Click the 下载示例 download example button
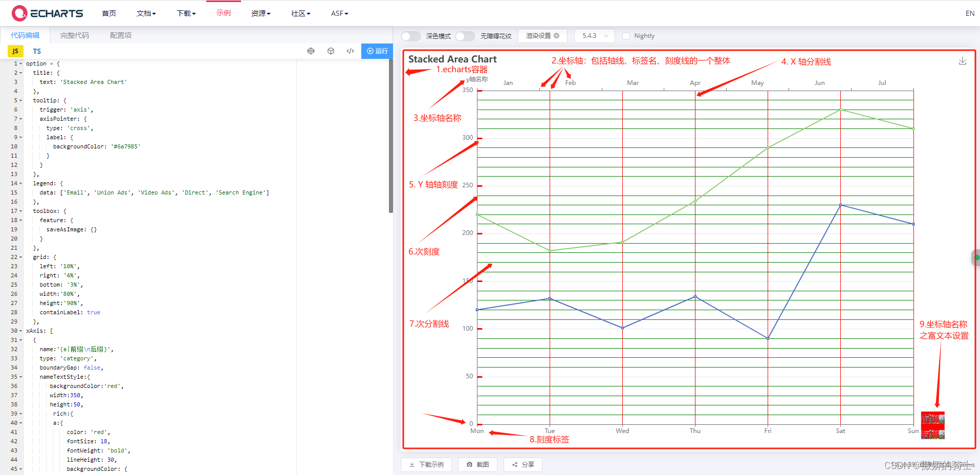This screenshot has width=980, height=475. click(426, 464)
